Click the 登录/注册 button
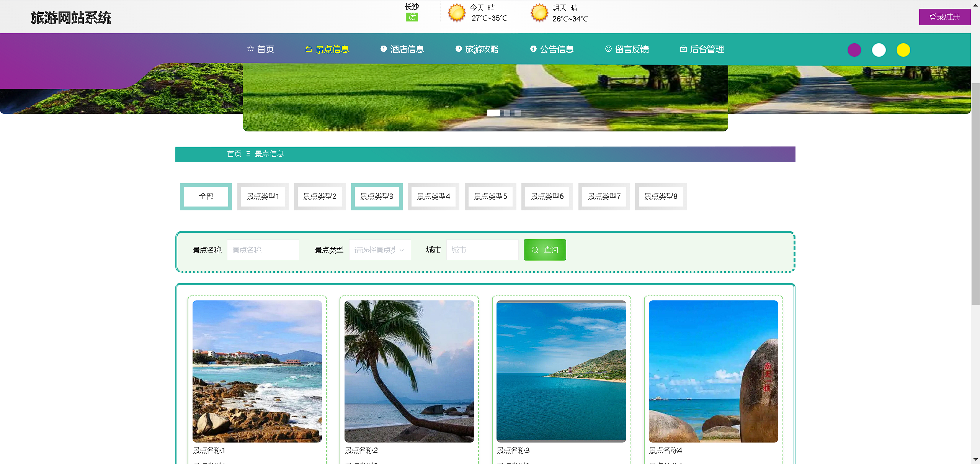Viewport: 980px width, 464px height. point(944,17)
